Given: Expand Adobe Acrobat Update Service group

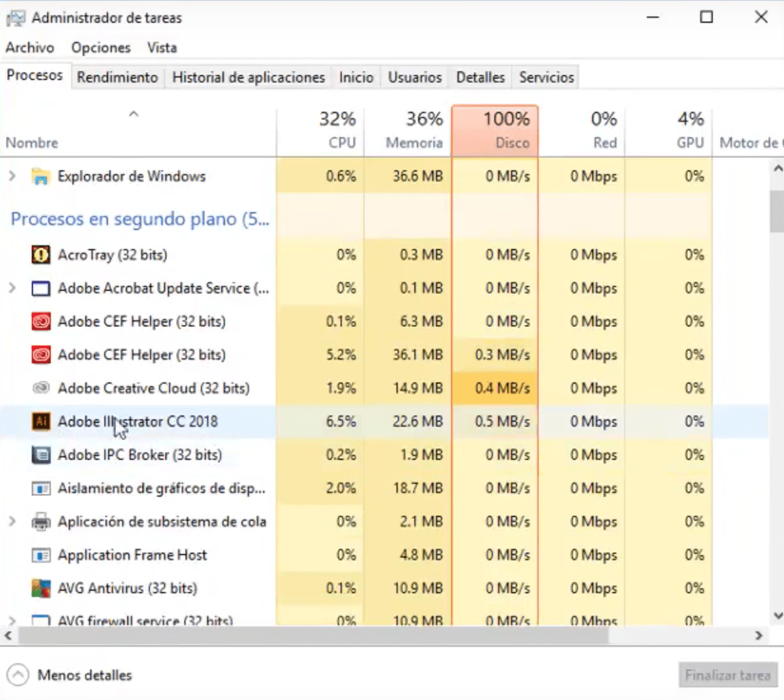Looking at the screenshot, I should pyautogui.click(x=12, y=288).
